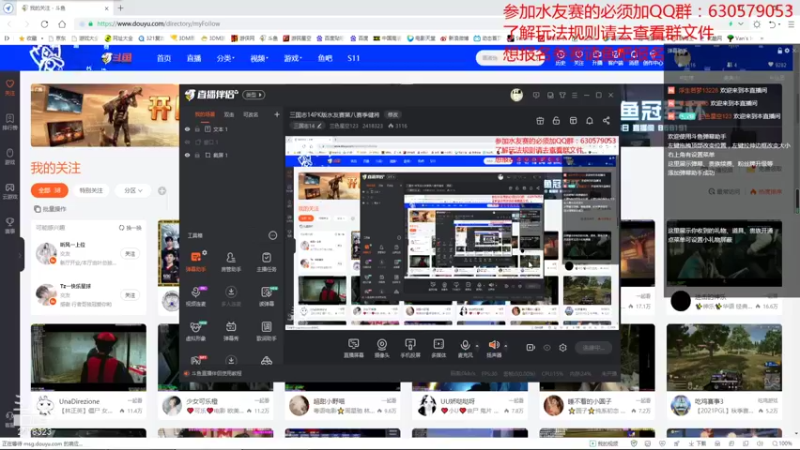
Task: Expand the microphone volume arrow
Action: [477, 346]
